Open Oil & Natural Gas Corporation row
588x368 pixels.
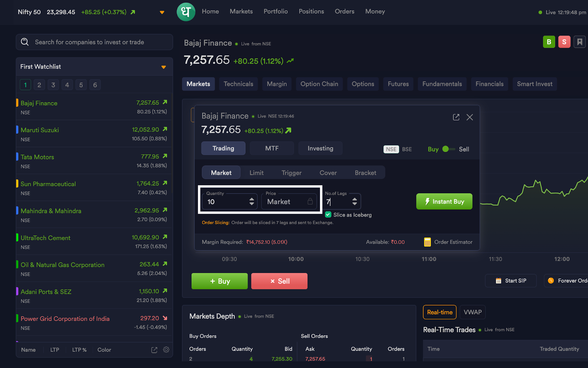click(x=94, y=268)
